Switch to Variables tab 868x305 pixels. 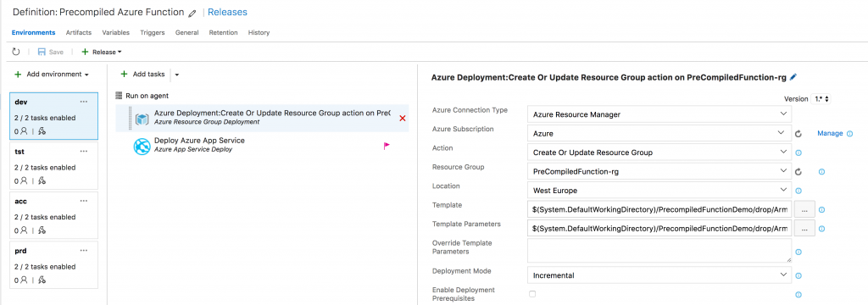pyautogui.click(x=115, y=33)
